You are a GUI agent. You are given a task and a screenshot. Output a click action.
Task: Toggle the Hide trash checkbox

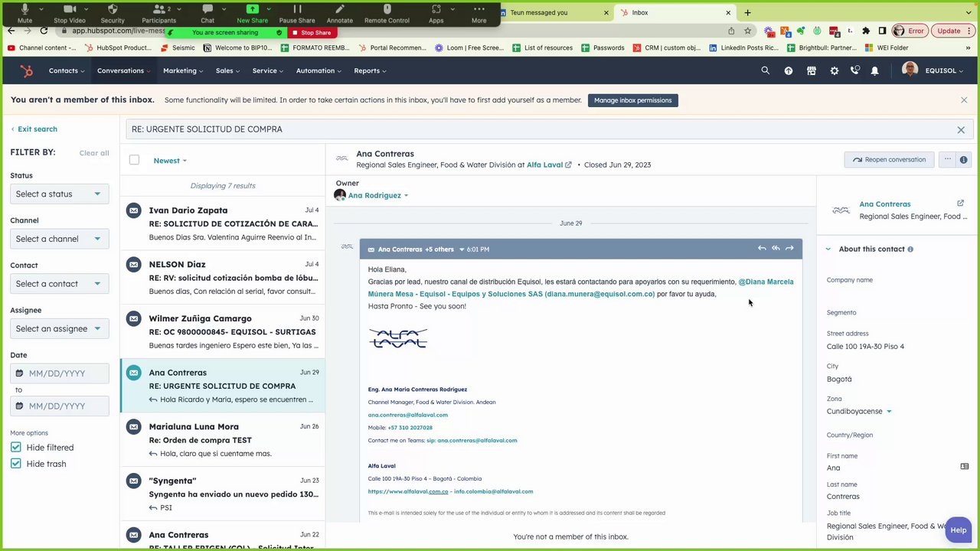coord(16,464)
